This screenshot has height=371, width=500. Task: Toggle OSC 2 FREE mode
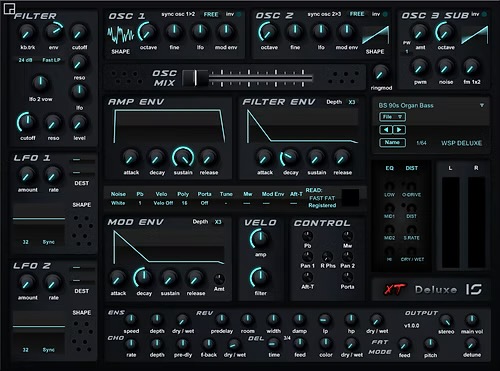pos(357,14)
